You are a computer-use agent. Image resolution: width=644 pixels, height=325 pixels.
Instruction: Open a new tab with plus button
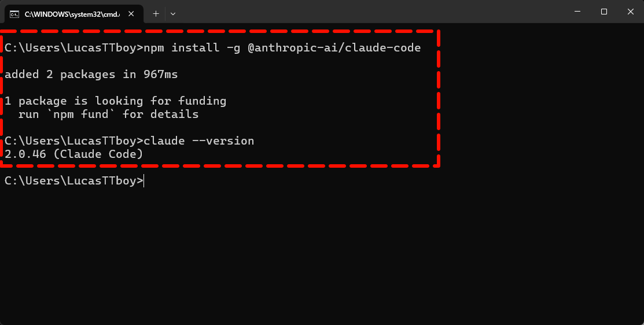pos(156,13)
